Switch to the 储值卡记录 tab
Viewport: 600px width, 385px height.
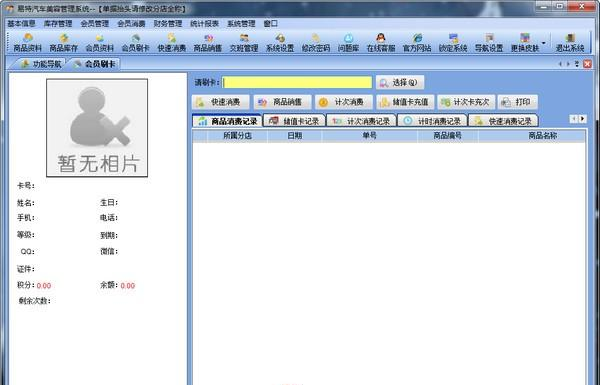[294, 121]
